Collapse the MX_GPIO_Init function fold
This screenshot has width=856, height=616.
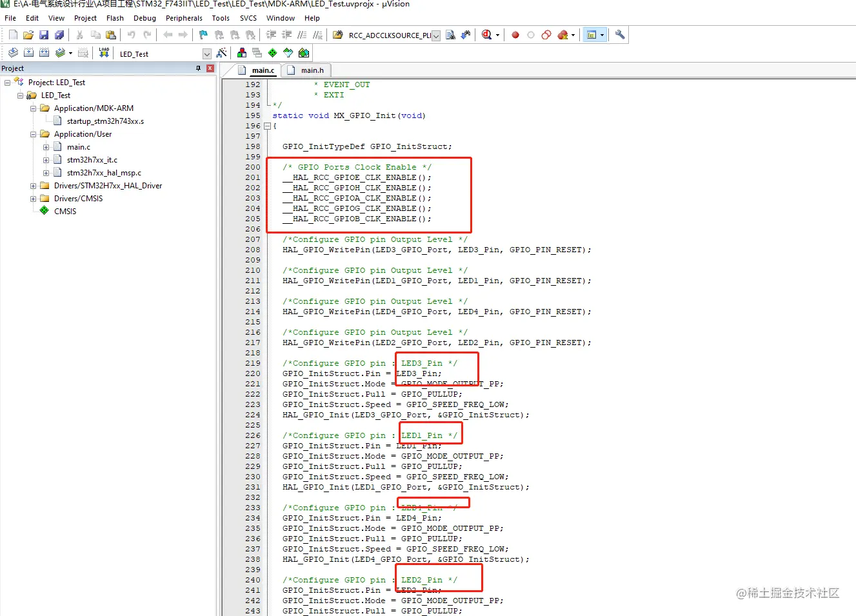(x=267, y=126)
